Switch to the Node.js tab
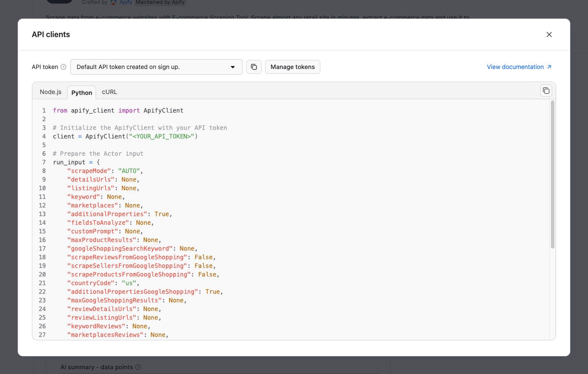The height and width of the screenshot is (374, 588). 50,91
